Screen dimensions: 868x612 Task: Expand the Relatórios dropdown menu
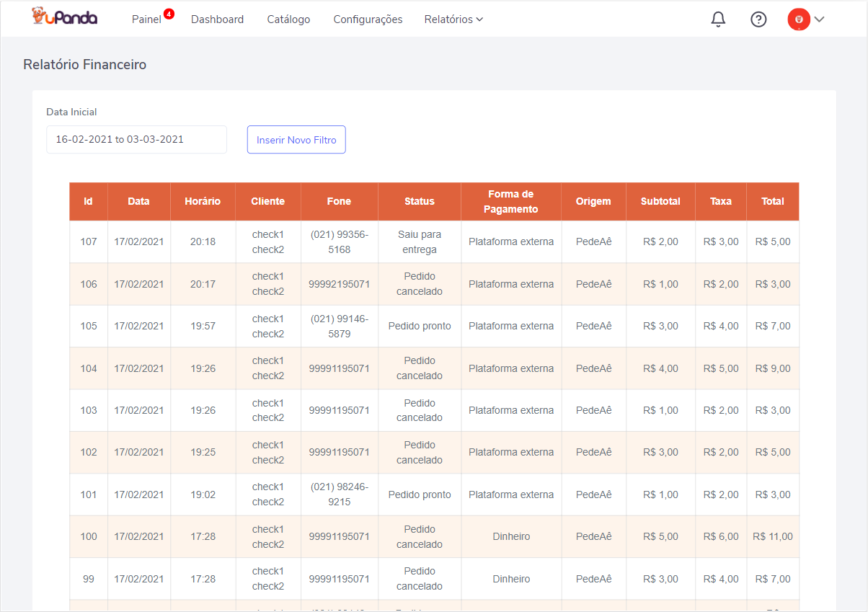453,19
